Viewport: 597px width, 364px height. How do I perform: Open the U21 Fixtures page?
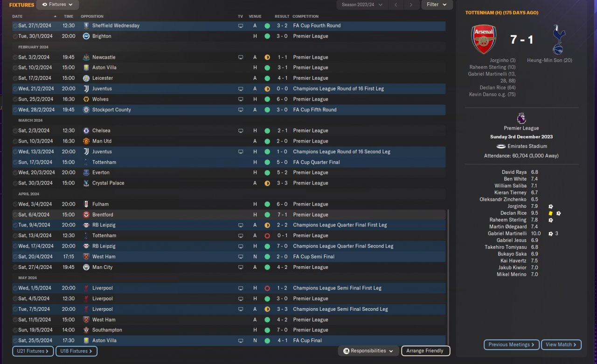33,351
